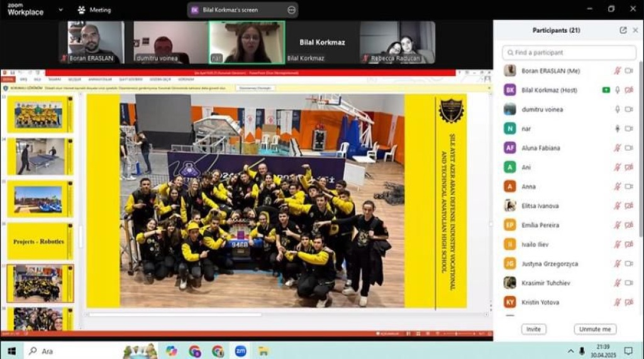The width and height of the screenshot is (644, 359).
Task: Launch Copilot from the taskbar
Action: [x=172, y=351]
